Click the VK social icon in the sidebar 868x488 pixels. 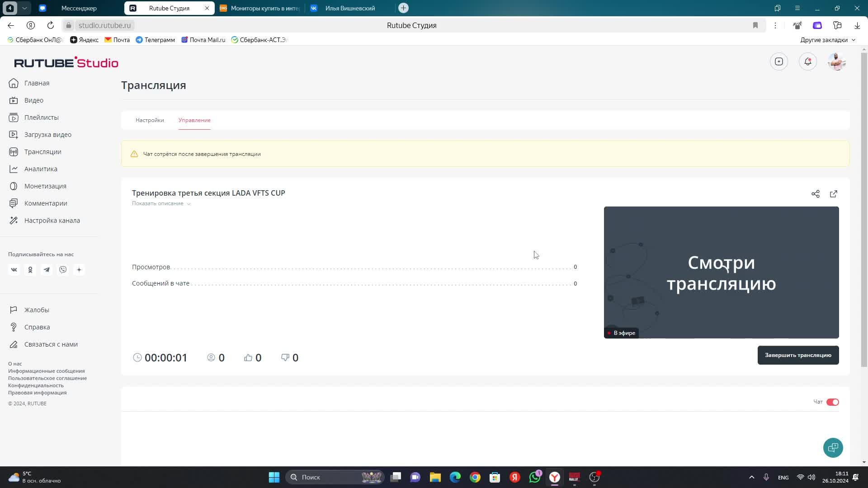click(14, 270)
